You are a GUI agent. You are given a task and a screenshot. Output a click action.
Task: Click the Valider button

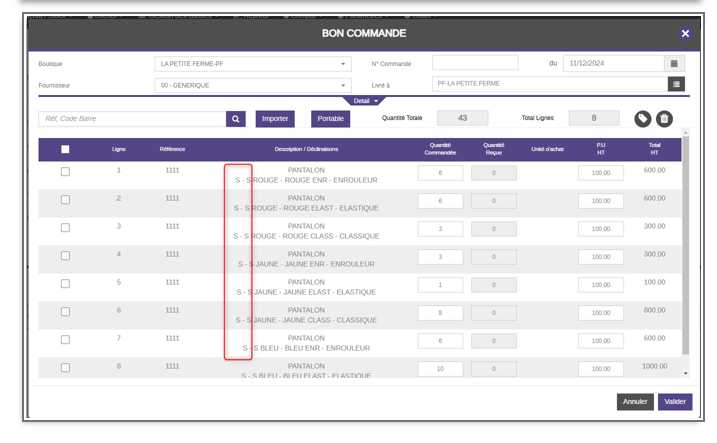pos(675,402)
